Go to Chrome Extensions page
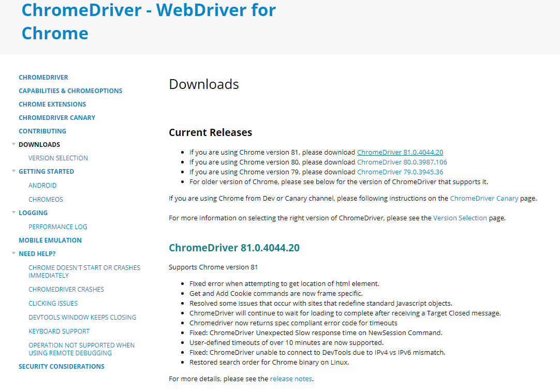Screen dimensions: 560x392 coord(52,104)
